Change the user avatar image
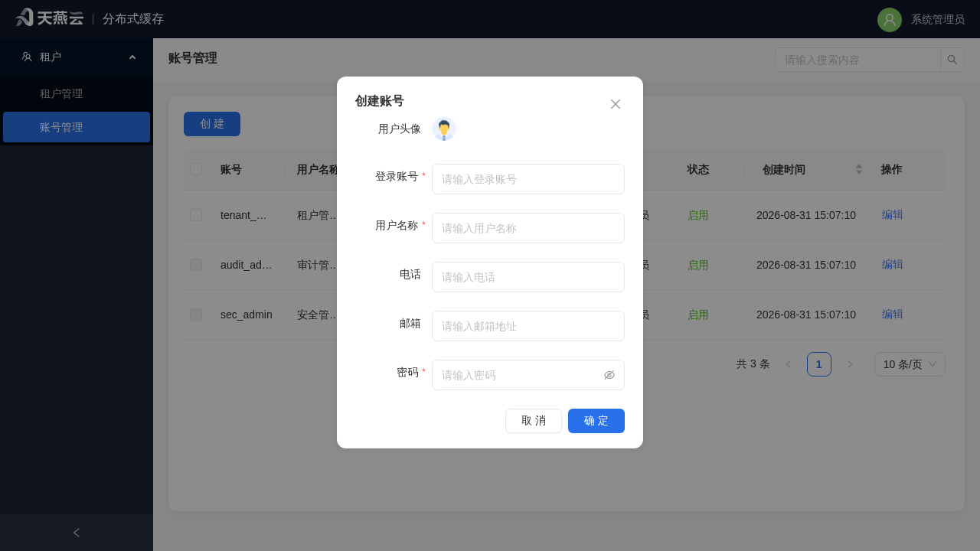 [x=444, y=129]
